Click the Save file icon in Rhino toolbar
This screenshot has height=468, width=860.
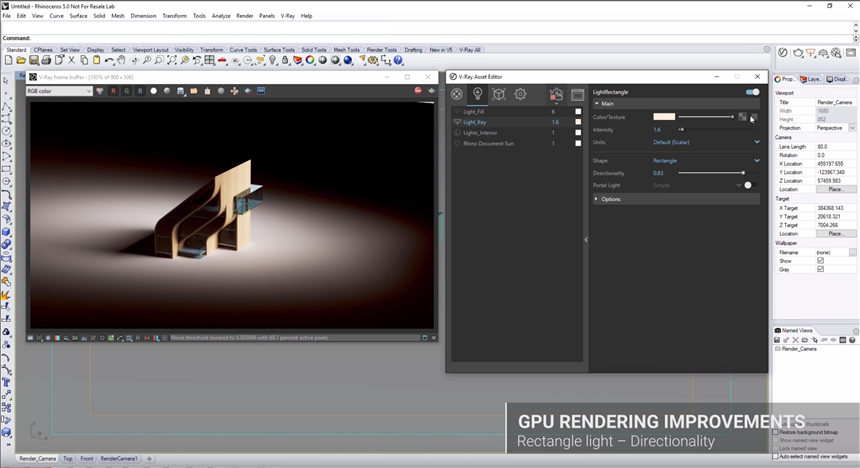tap(33, 61)
